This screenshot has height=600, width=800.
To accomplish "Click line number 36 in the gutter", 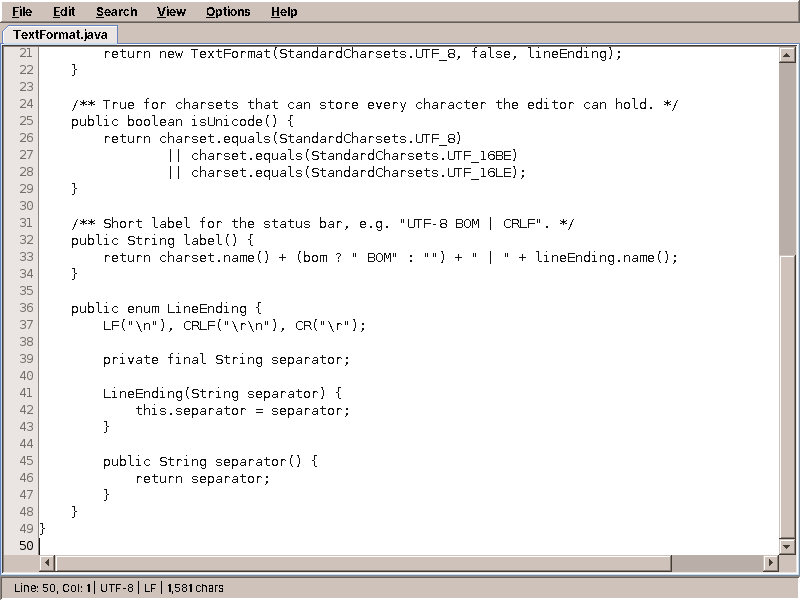I will pos(26,308).
